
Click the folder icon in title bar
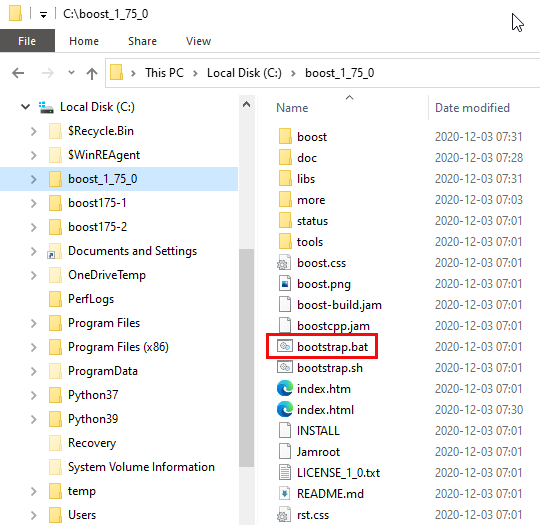point(15,13)
